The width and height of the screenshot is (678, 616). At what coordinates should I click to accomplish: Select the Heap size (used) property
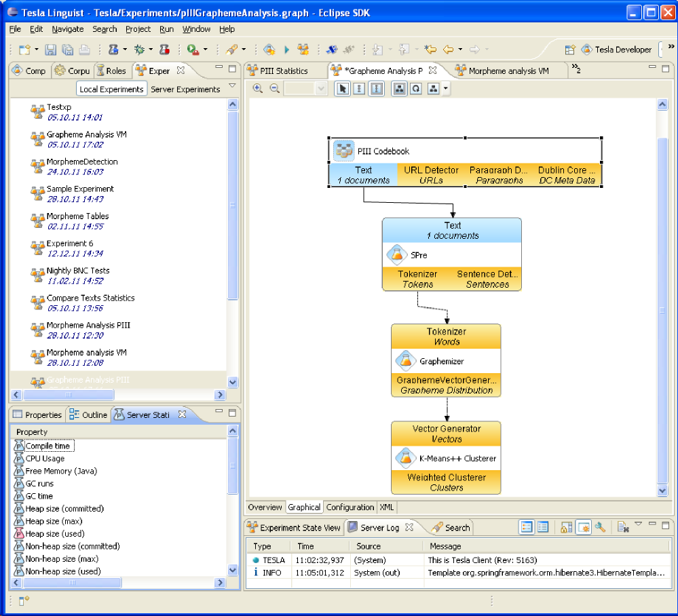point(54,534)
